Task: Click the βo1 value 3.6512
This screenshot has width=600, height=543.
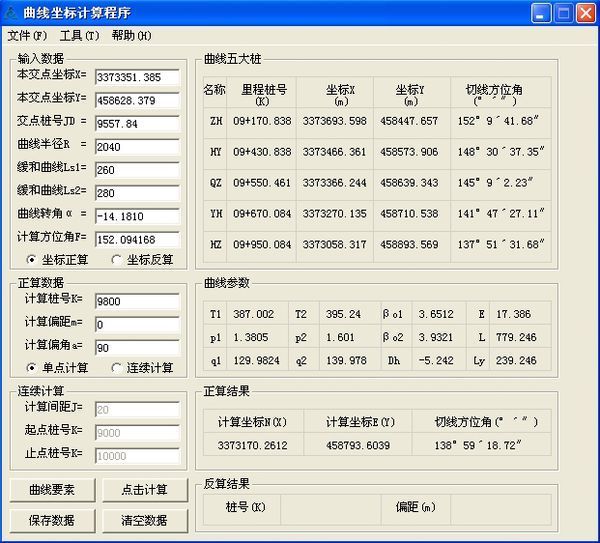Action: click(x=439, y=314)
